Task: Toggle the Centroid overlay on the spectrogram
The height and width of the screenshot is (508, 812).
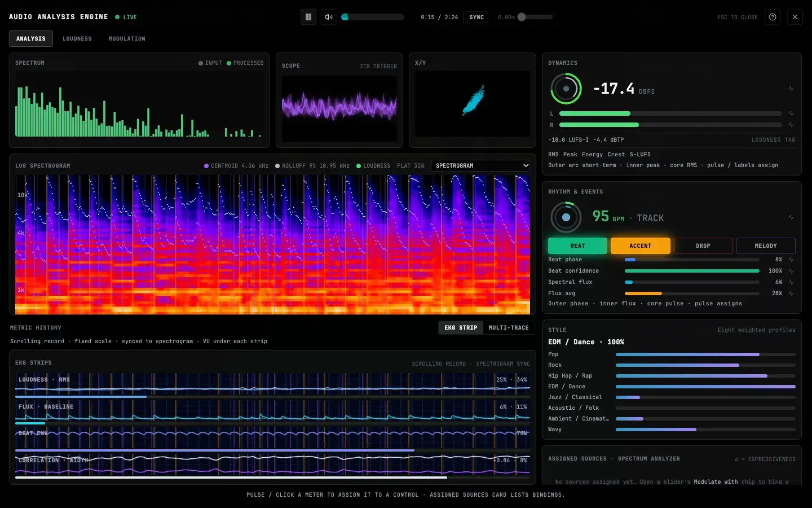Action: (236, 166)
